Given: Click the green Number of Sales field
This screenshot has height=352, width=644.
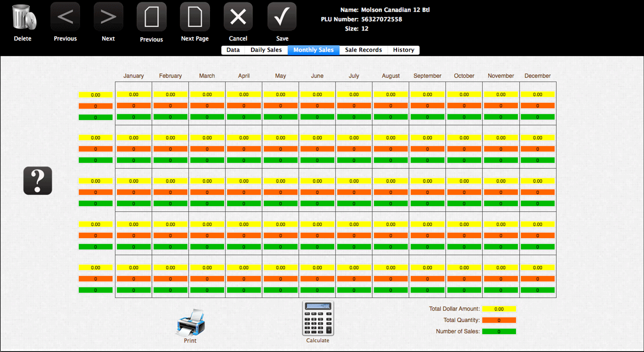Looking at the screenshot, I should click(x=499, y=331).
